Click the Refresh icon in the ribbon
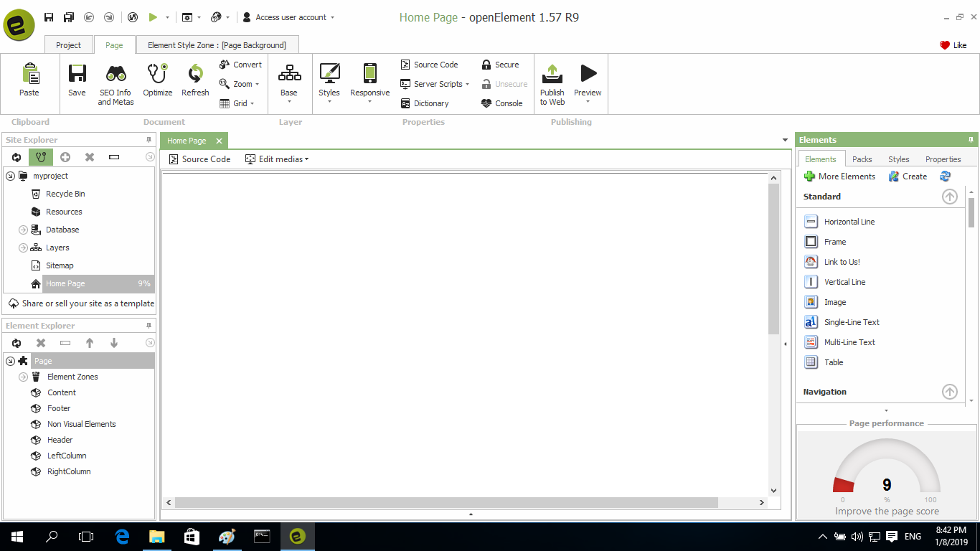 [195, 74]
